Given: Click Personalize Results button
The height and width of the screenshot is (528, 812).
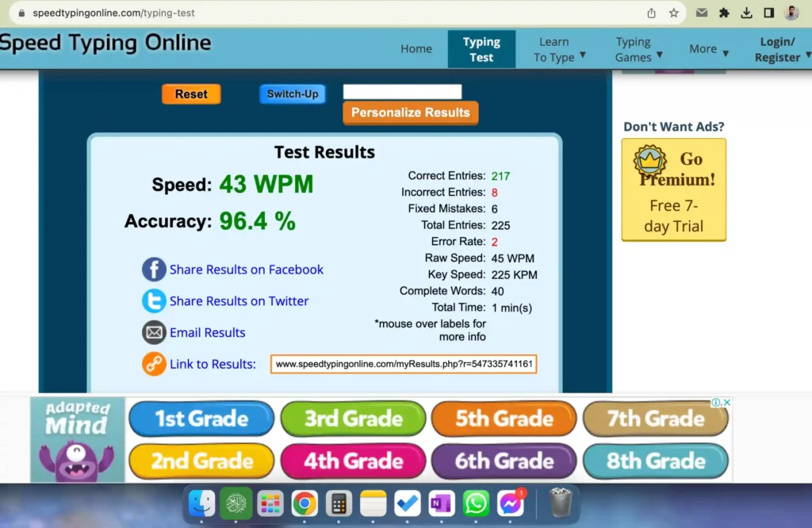Looking at the screenshot, I should 411,113.
